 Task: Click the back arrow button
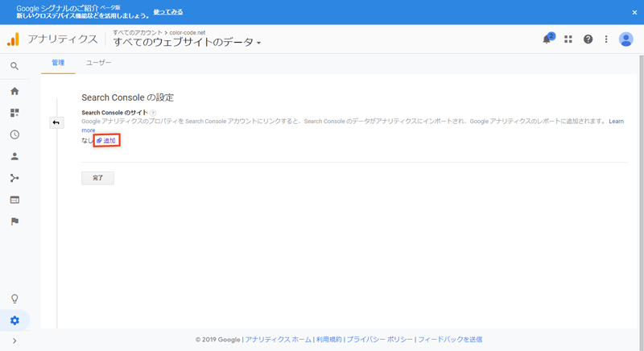pos(56,122)
